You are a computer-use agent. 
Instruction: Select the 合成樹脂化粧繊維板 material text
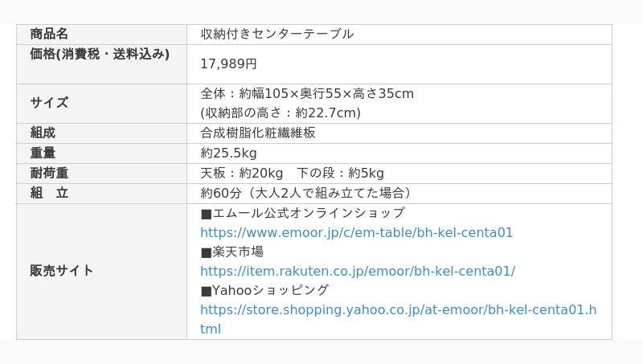click(258, 133)
